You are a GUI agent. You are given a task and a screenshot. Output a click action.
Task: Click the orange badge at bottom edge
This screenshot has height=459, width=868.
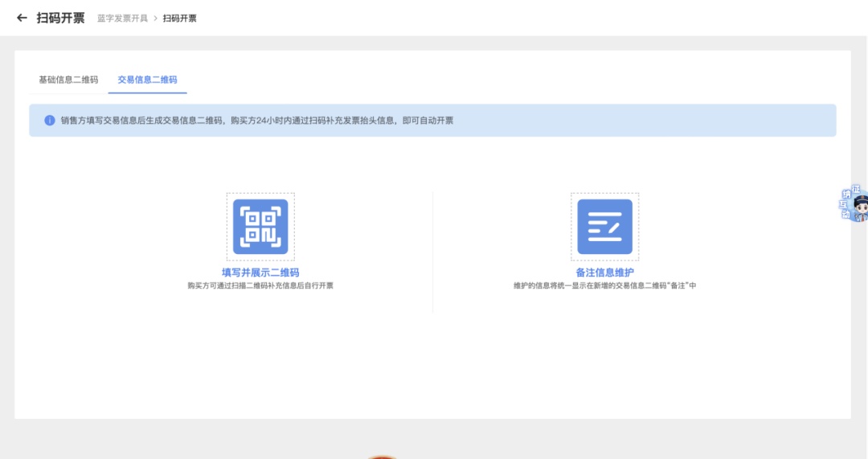(383, 456)
